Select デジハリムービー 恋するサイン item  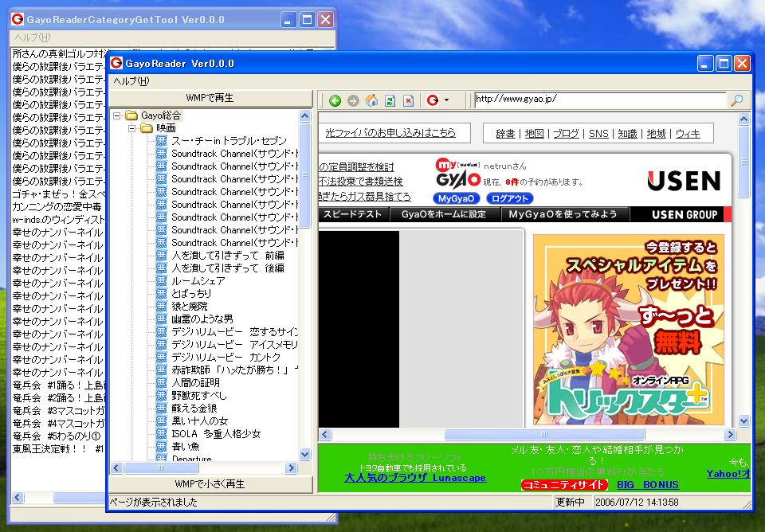[x=234, y=332]
